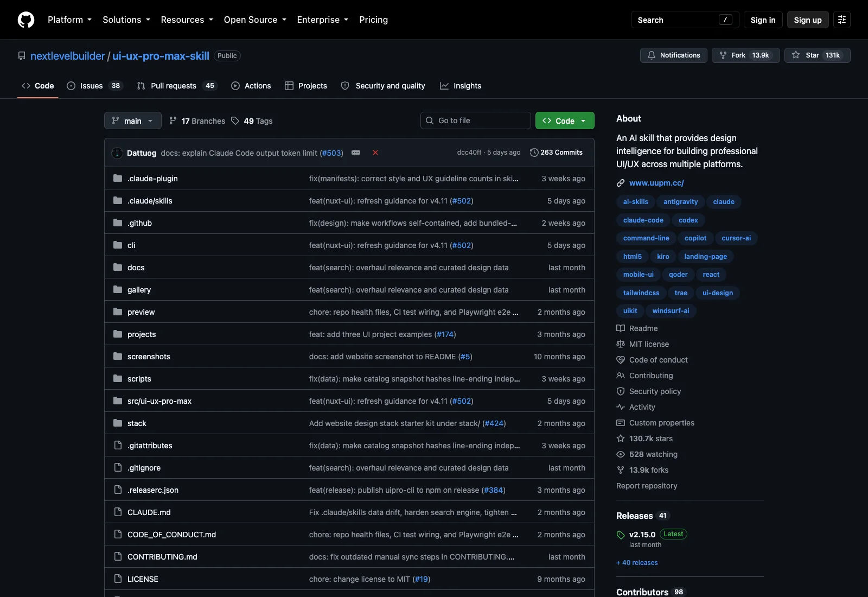Image resolution: width=868 pixels, height=597 pixels.
Task: Open the src/ui-ux-pro-max folder
Action: coord(159,401)
